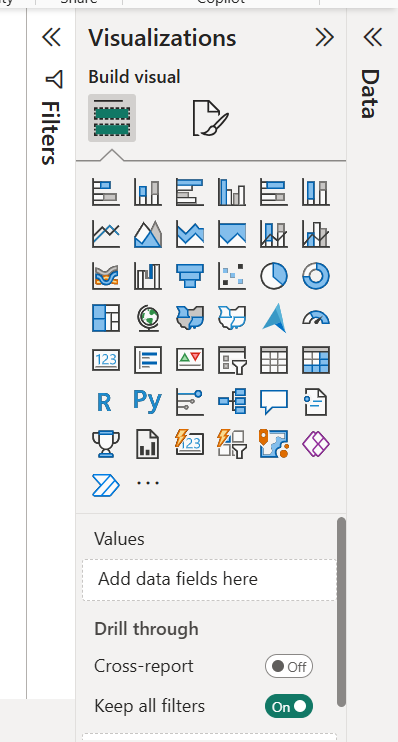Choose the scatter chart visual
This screenshot has height=742, width=398.
coord(232,275)
